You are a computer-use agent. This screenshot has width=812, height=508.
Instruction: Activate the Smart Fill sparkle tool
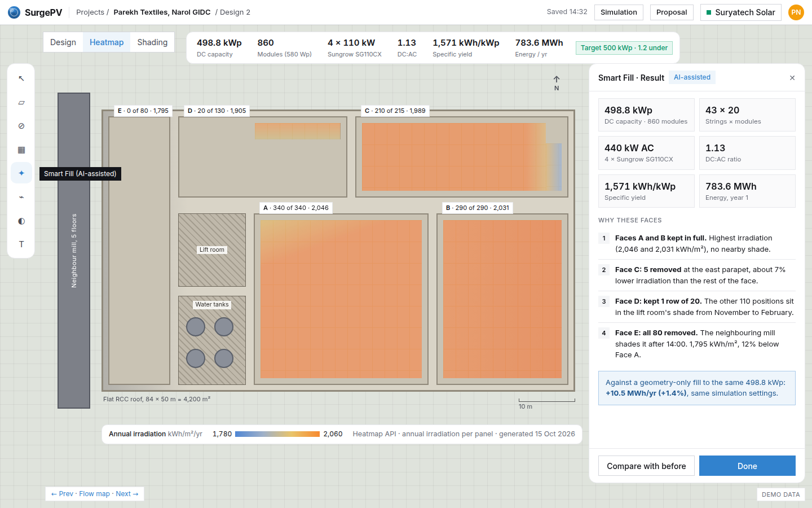point(21,173)
